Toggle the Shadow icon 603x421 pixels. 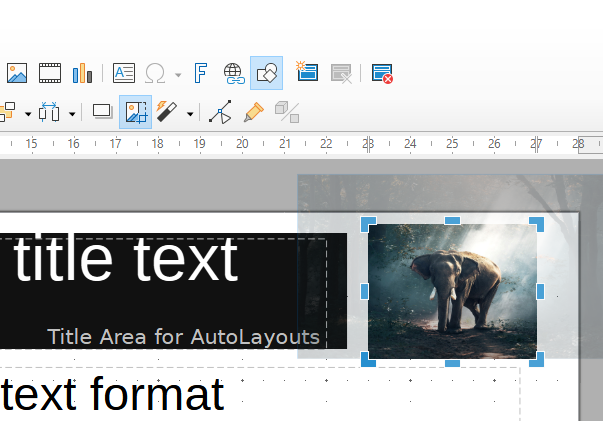tap(102, 112)
